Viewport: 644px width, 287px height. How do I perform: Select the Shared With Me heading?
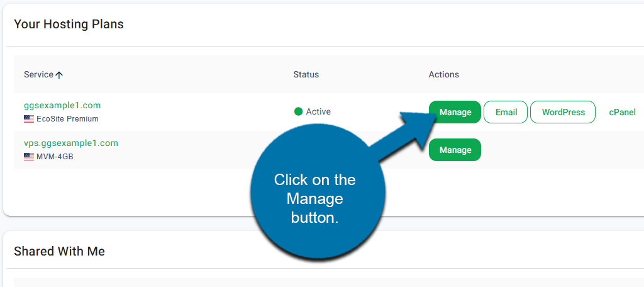[59, 251]
